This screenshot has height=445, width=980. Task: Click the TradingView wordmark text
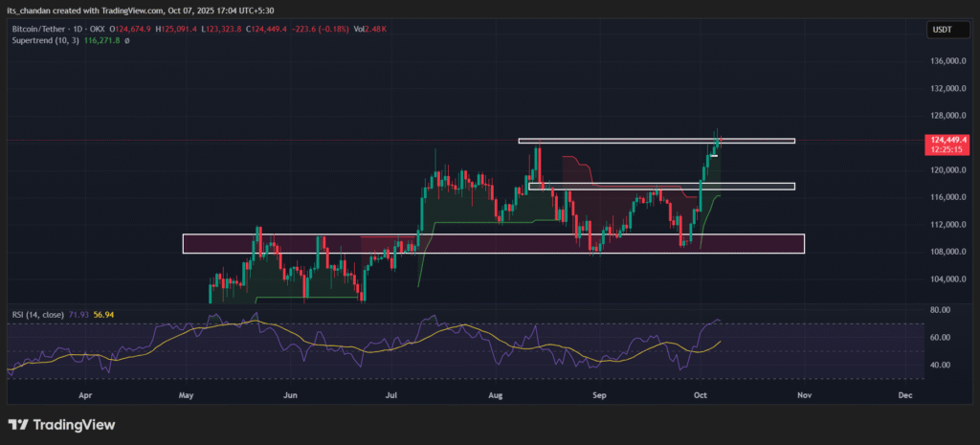(76, 425)
